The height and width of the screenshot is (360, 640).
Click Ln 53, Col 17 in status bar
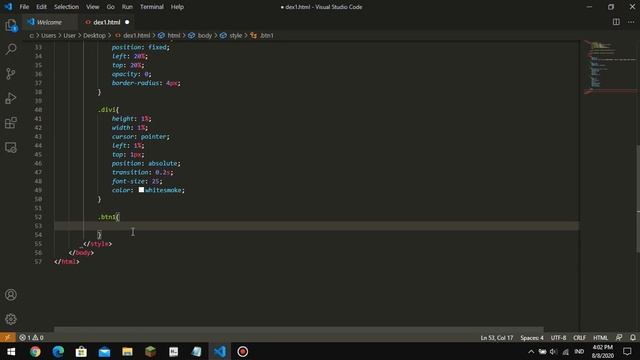pyautogui.click(x=496, y=338)
